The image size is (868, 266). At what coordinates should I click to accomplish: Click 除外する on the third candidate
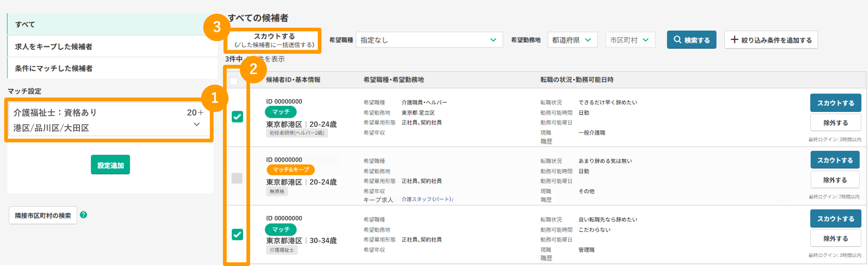(x=835, y=238)
